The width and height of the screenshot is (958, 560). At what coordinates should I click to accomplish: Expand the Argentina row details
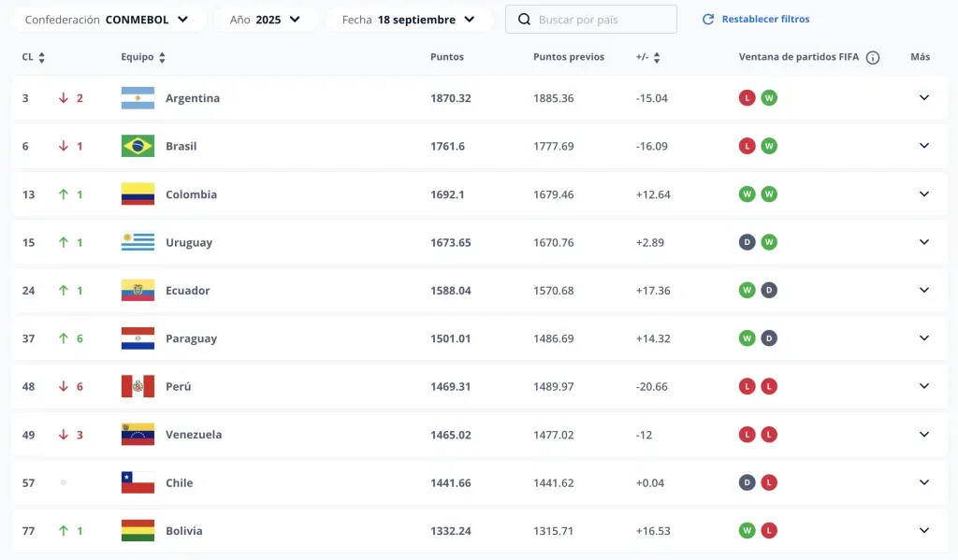(923, 98)
